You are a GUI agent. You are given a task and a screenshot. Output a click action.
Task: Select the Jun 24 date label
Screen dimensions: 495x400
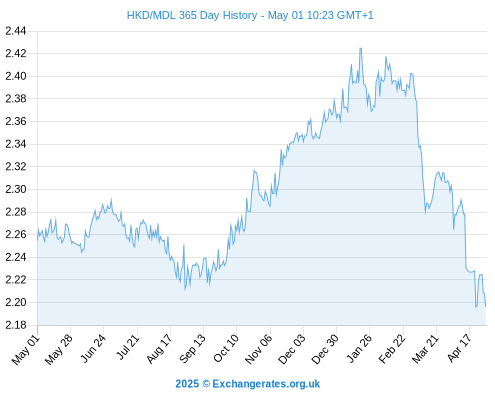tap(93, 348)
